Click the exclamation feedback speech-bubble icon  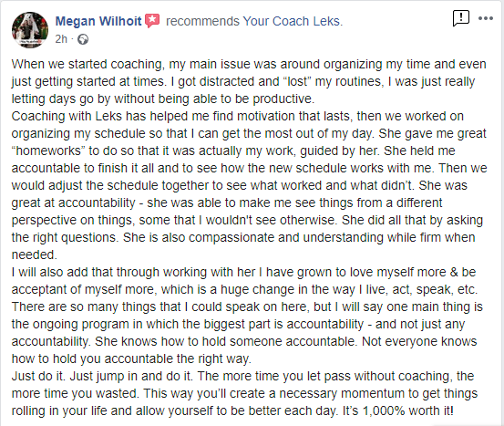[x=461, y=18]
